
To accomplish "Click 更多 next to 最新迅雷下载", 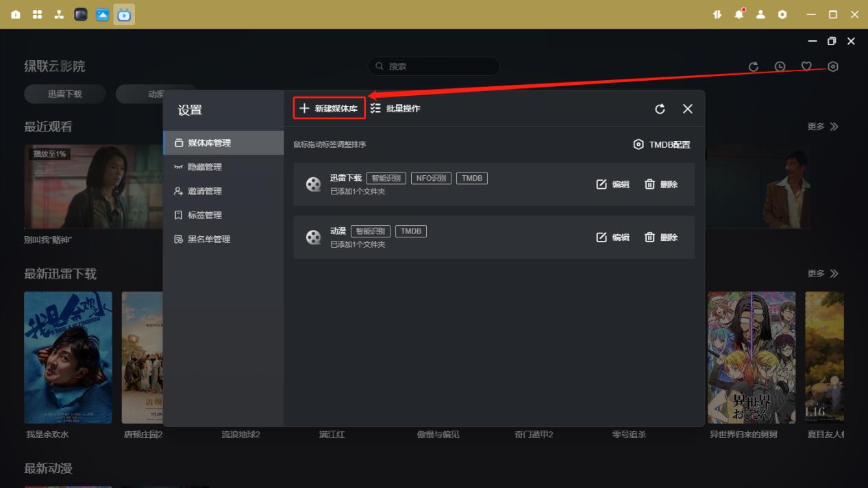I will tap(822, 273).
